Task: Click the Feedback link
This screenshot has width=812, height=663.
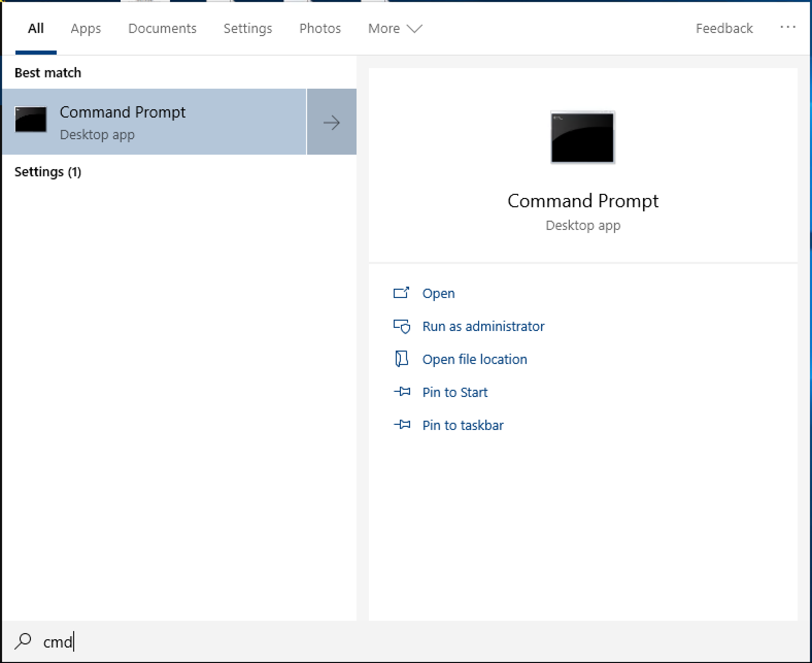Action: 724,28
